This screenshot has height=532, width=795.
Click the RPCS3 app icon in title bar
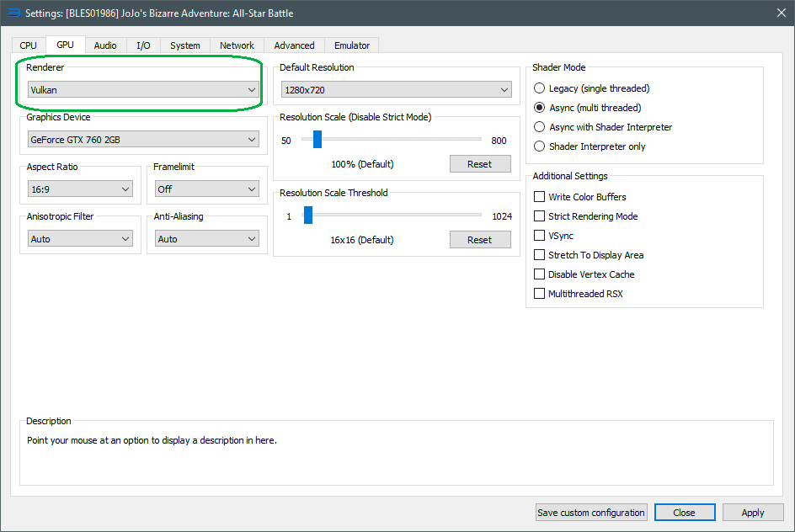[x=13, y=13]
